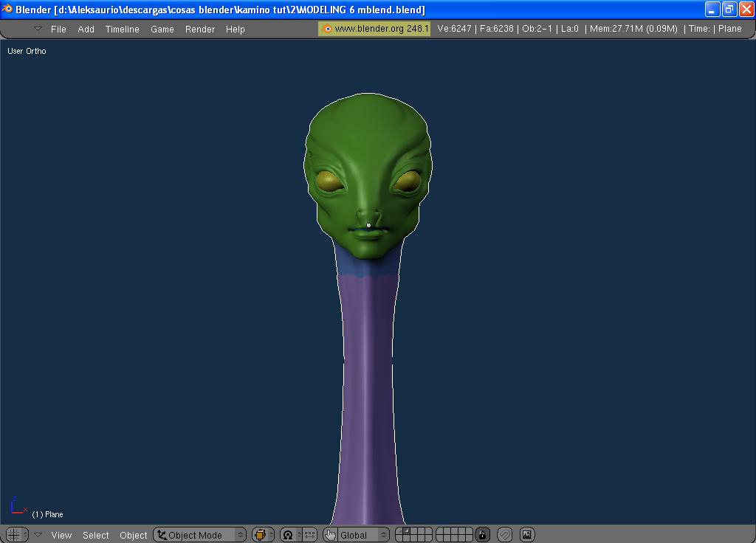
Task: Click the 3D View window type icon
Action: click(x=16, y=535)
